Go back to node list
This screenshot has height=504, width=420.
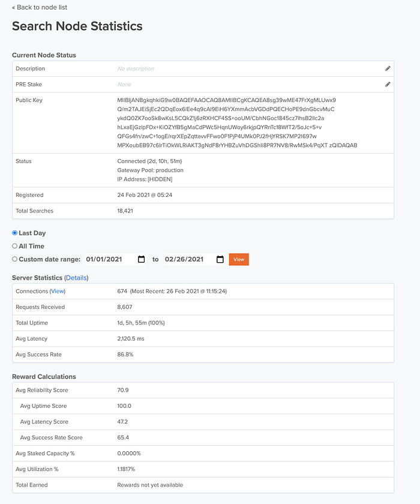click(40, 7)
